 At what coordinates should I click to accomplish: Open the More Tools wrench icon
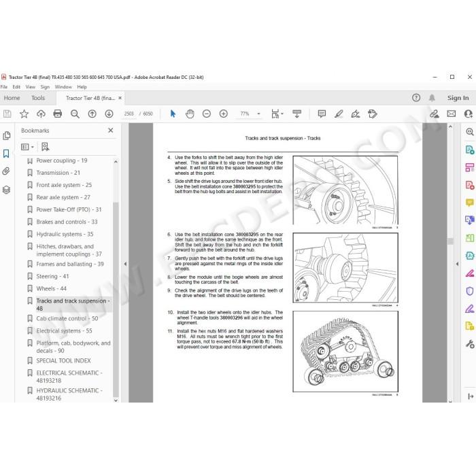click(470, 344)
